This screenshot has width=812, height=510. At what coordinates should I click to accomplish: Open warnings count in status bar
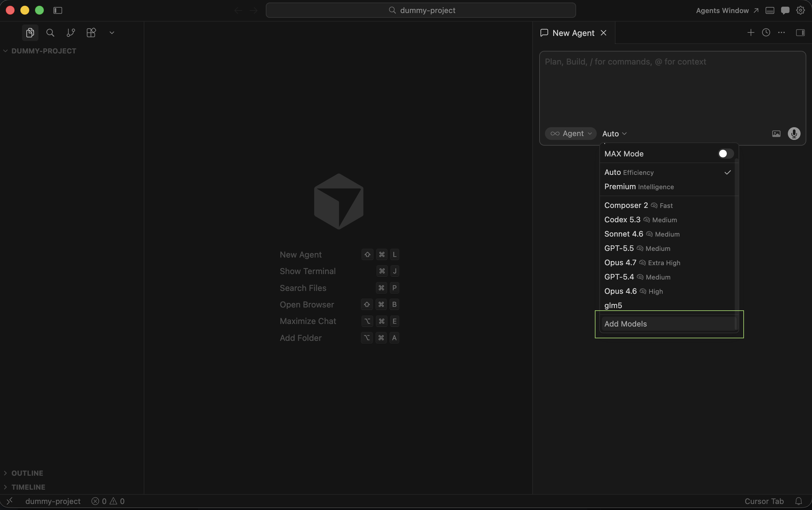tap(117, 501)
